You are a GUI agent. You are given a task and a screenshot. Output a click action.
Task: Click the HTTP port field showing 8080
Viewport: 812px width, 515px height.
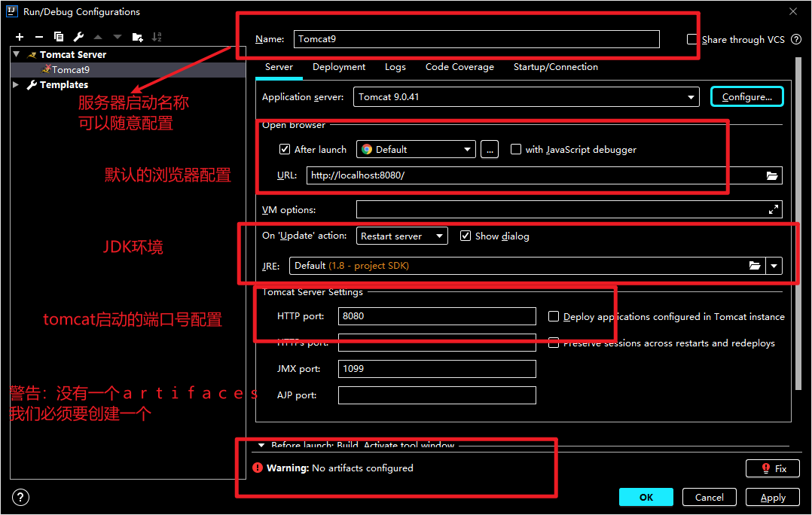[x=437, y=316]
